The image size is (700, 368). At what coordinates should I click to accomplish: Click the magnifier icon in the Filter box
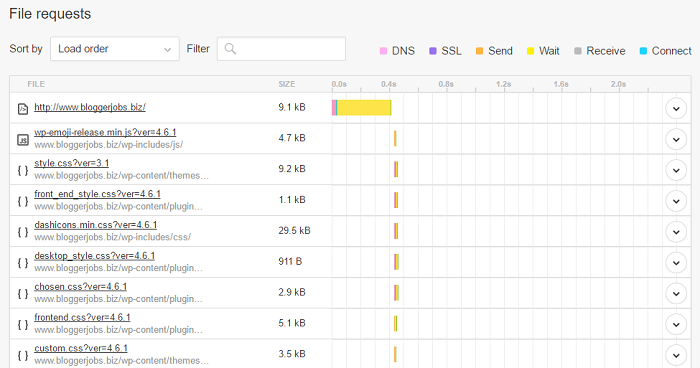pos(230,49)
